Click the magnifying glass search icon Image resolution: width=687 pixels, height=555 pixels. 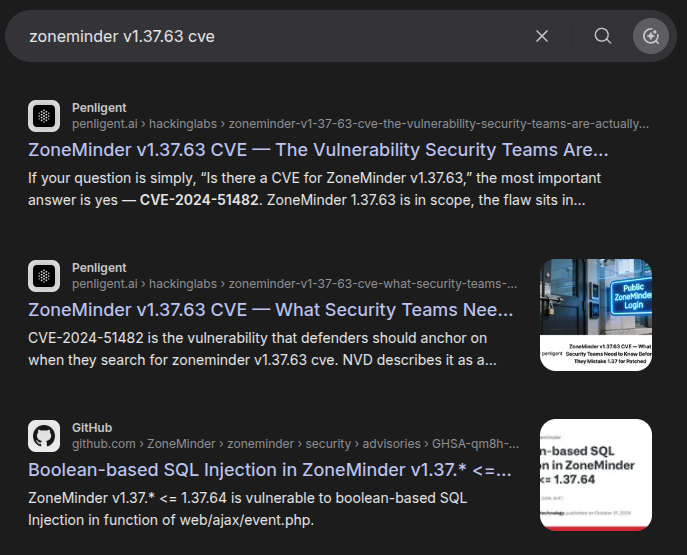(x=602, y=36)
